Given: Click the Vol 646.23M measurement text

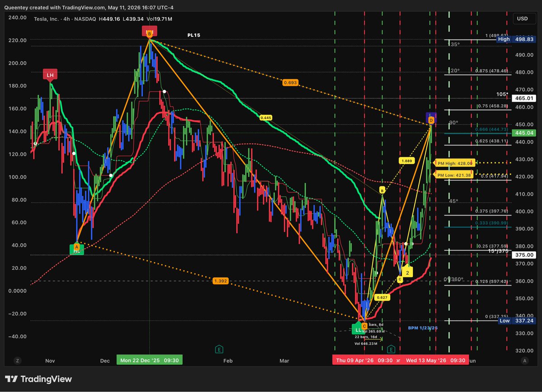Looking at the screenshot, I should click(x=366, y=344).
